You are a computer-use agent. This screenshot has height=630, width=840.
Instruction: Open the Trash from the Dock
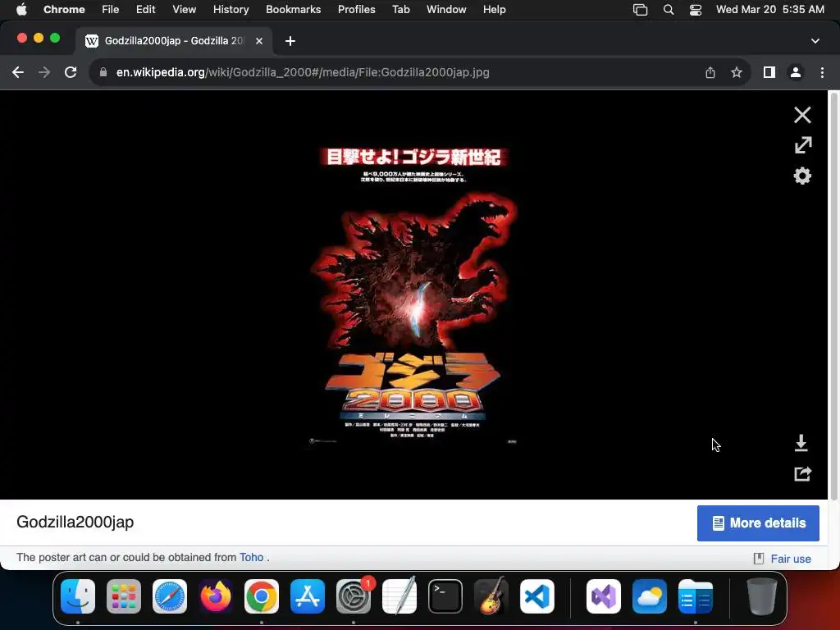click(x=762, y=596)
